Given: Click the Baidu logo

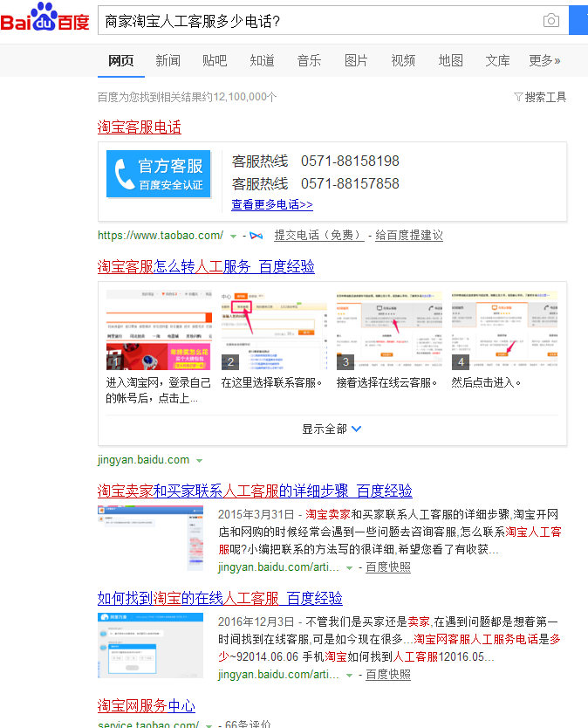Looking at the screenshot, I should pyautogui.click(x=45, y=19).
